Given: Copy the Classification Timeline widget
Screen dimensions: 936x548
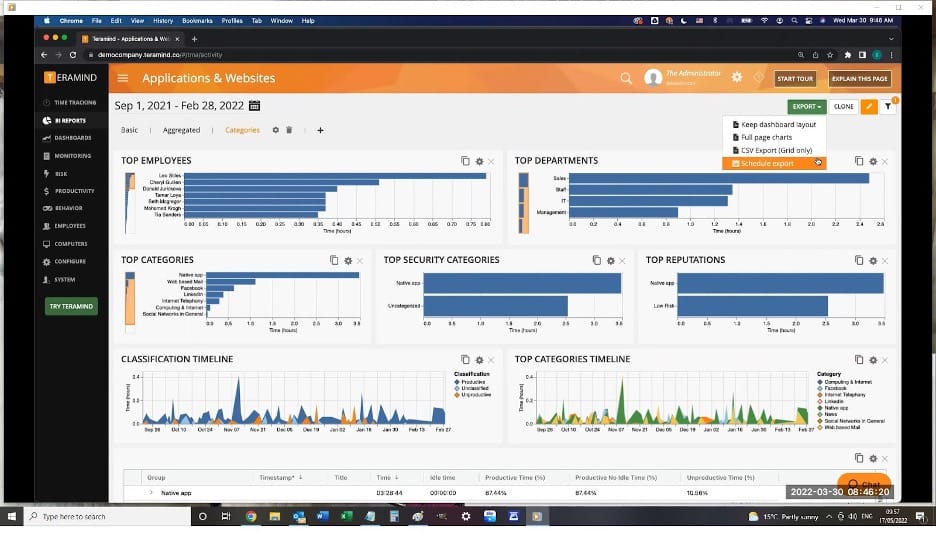Looking at the screenshot, I should [x=465, y=359].
